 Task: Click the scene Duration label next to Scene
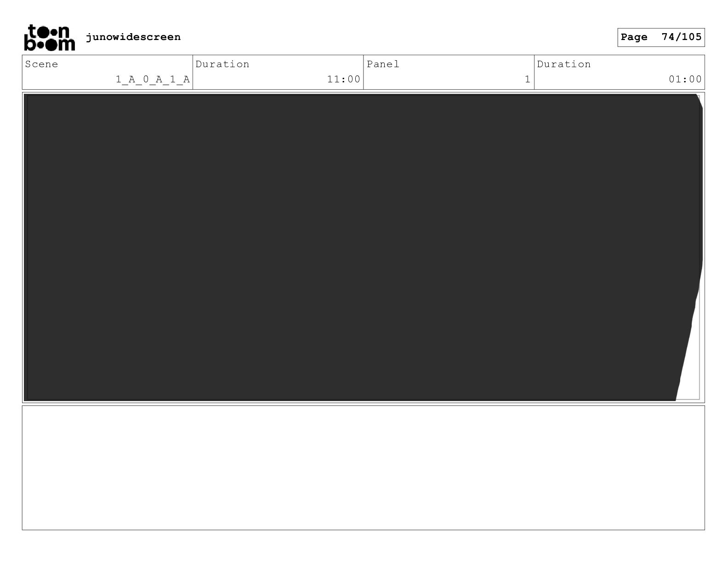coord(222,64)
